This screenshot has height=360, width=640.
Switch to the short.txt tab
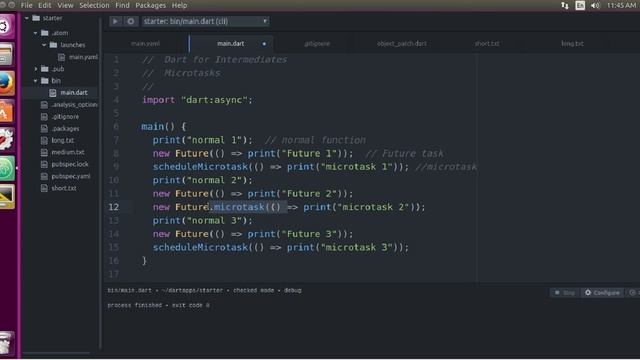click(x=487, y=44)
